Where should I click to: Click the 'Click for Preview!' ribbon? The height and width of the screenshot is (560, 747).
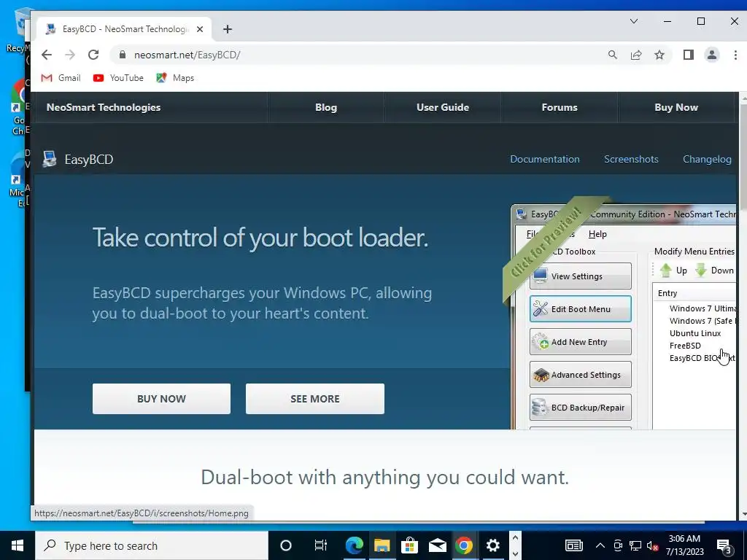click(548, 242)
